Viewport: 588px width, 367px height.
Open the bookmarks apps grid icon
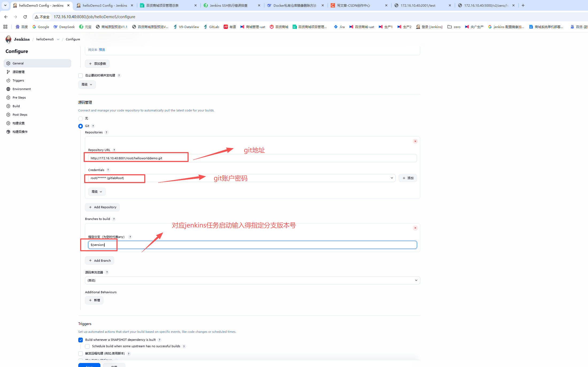tap(5, 27)
